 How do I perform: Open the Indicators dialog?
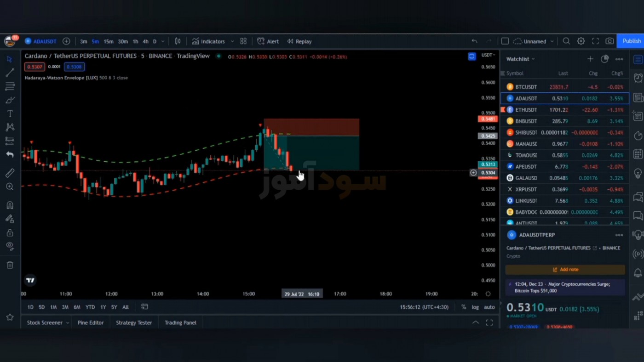pyautogui.click(x=208, y=41)
